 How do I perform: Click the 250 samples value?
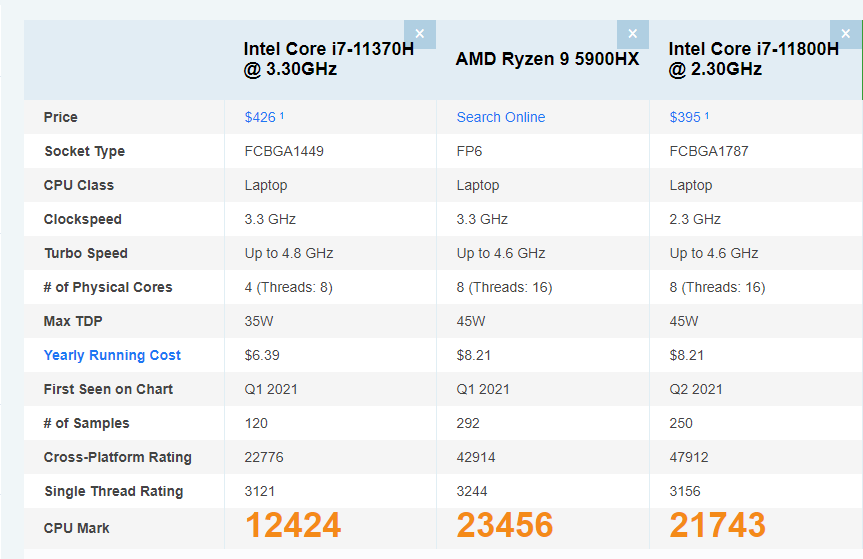(x=681, y=424)
